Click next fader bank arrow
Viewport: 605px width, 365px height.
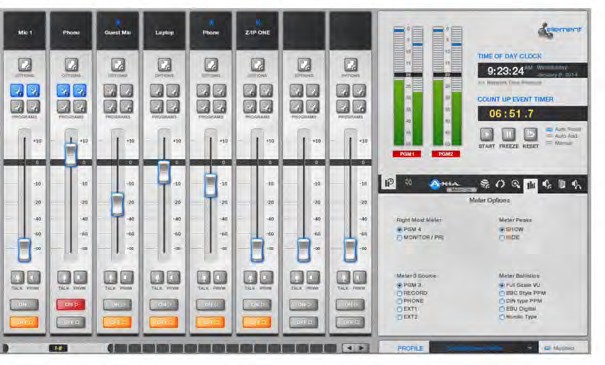[361, 348]
